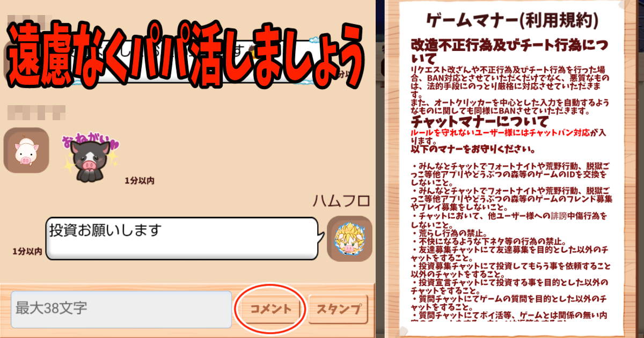This screenshot has height=338, width=644.
Task: Click the ハムフロ username label
Action: tap(342, 201)
